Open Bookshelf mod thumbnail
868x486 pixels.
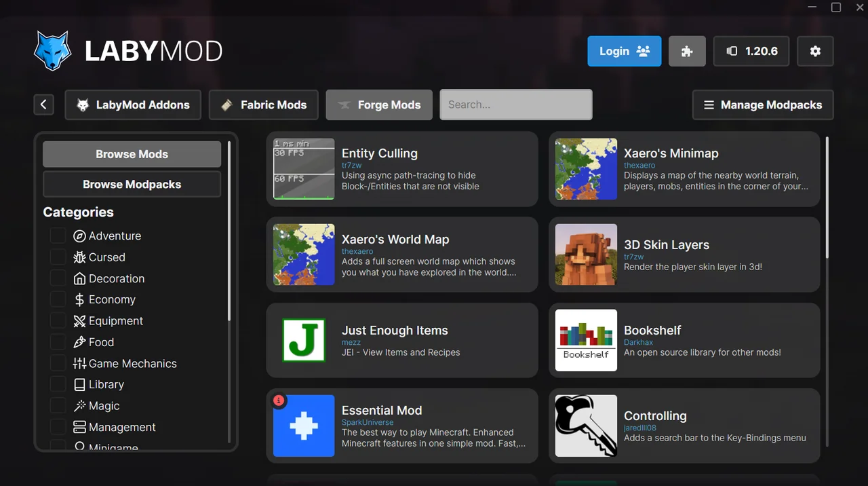(x=586, y=340)
